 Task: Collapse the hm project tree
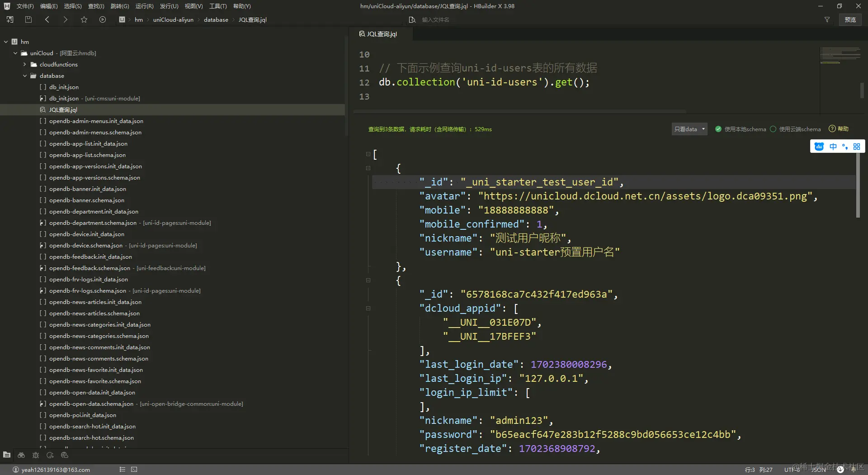point(6,42)
